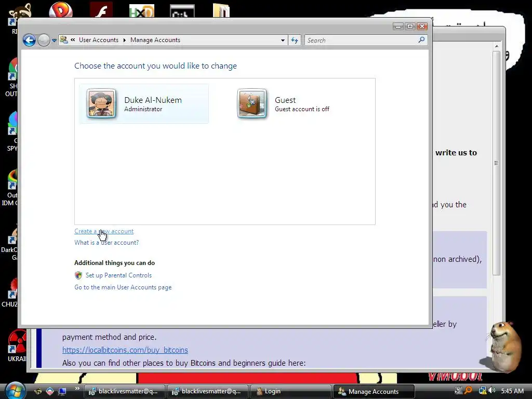
Task: Open the 5:45 AM clock
Action: pos(512,391)
